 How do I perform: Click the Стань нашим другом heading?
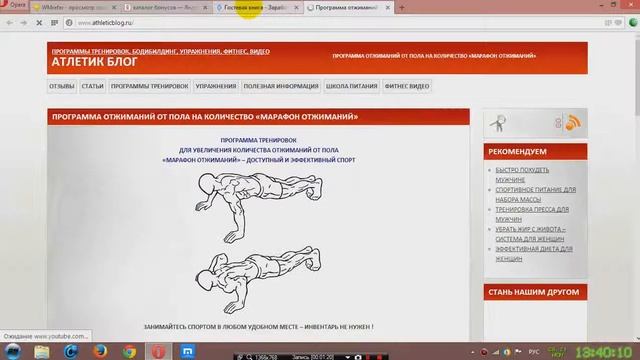click(536, 292)
